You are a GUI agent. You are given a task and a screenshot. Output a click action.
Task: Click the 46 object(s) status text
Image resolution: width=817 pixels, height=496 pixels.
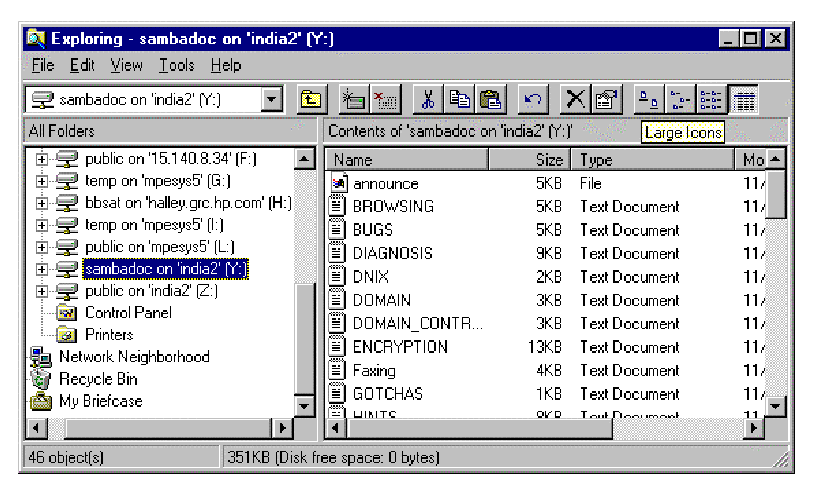click(x=66, y=458)
